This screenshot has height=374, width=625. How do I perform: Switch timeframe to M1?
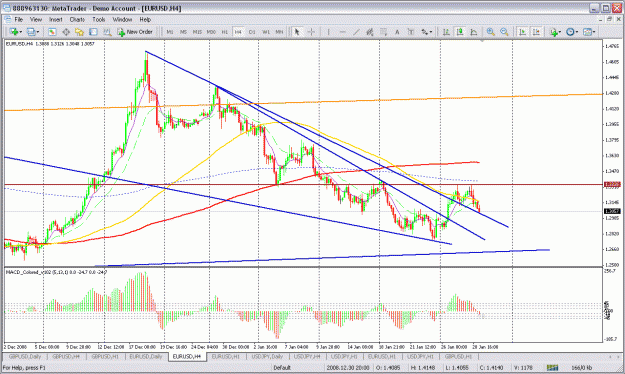(170, 32)
